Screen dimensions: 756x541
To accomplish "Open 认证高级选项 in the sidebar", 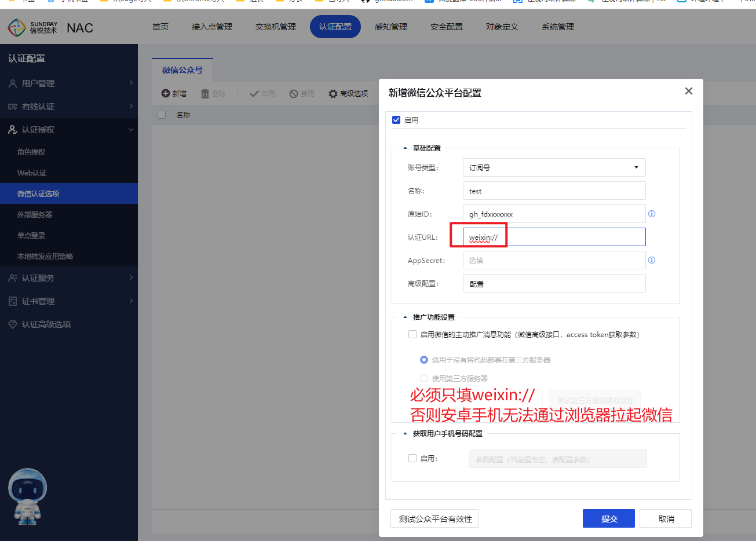I will (69, 324).
